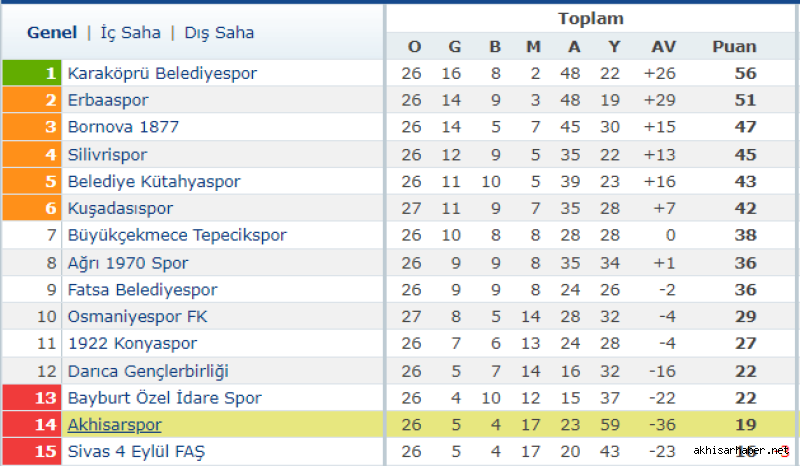Select Ağrı 1970 Spor row link
Viewport: 800px width, 466px height.
tap(128, 263)
